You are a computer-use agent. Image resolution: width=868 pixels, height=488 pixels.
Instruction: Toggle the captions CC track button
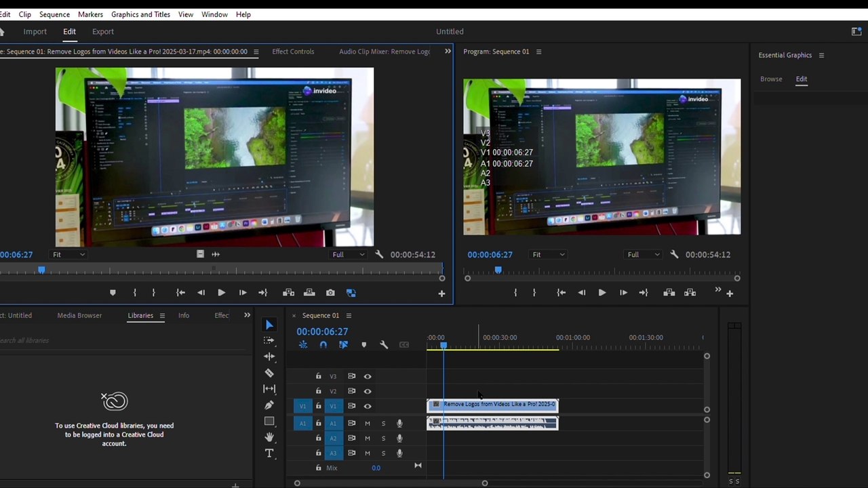pos(404,345)
